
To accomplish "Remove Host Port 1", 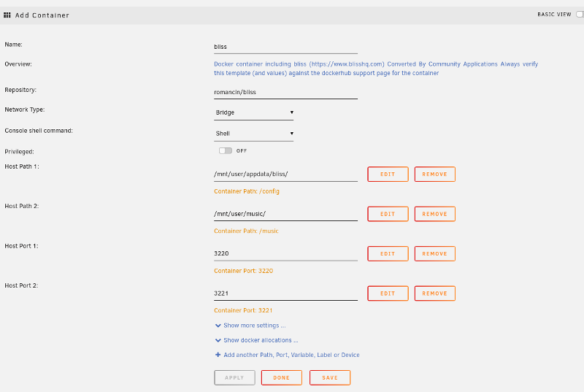I will point(434,253).
